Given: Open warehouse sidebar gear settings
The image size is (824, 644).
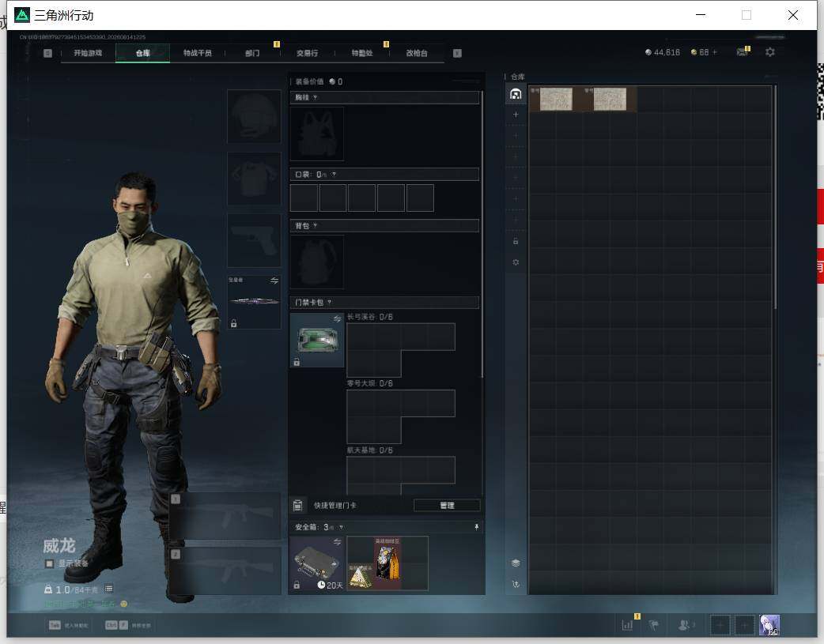Looking at the screenshot, I should pos(516,262).
